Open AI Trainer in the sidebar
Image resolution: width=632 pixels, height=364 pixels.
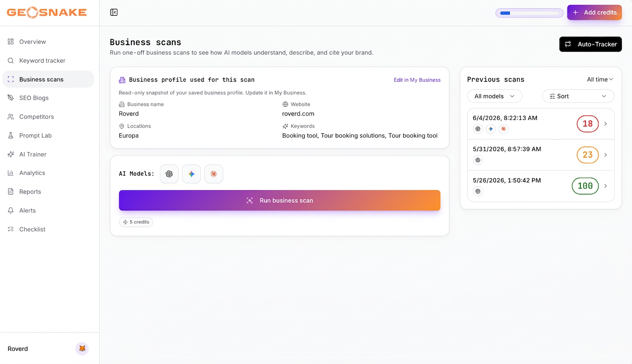48,154
